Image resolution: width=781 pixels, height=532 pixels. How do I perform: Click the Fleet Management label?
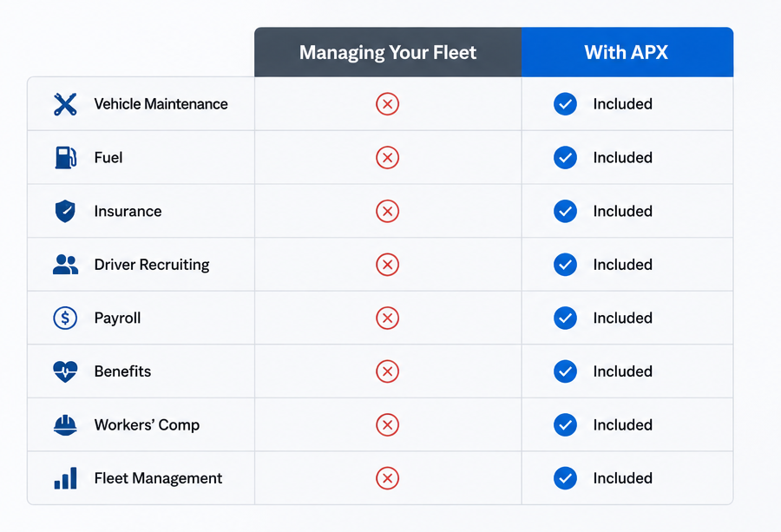[x=159, y=479]
